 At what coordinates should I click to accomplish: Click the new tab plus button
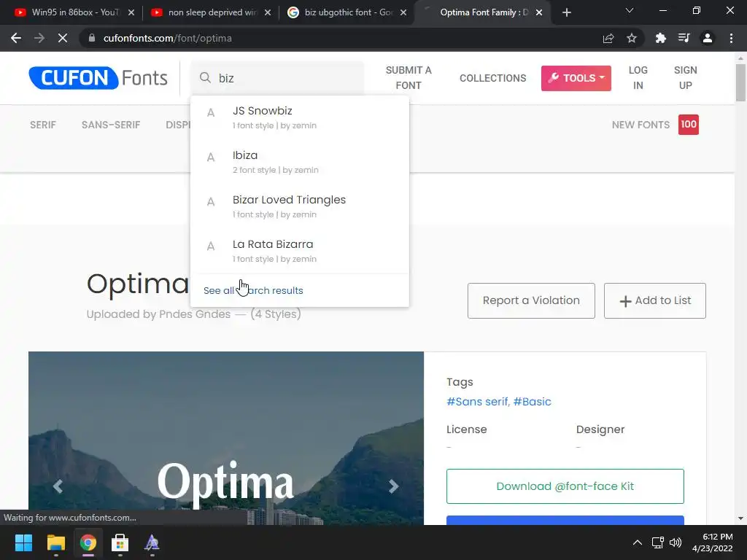pos(566,13)
